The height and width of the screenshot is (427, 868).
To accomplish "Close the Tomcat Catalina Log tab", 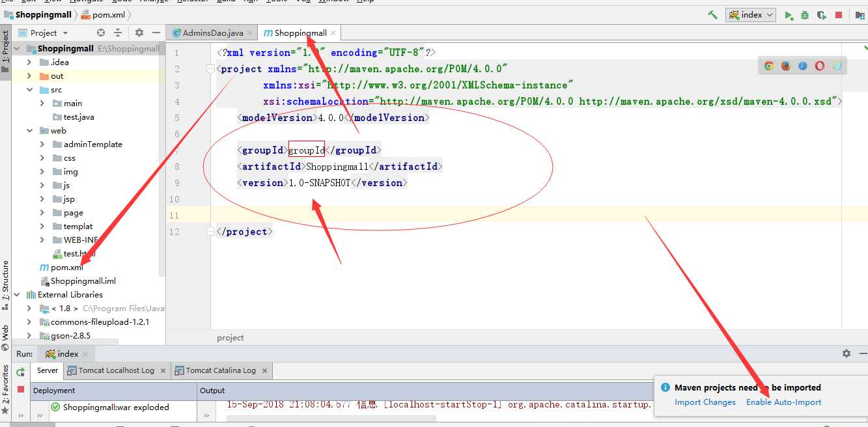I will [x=264, y=370].
